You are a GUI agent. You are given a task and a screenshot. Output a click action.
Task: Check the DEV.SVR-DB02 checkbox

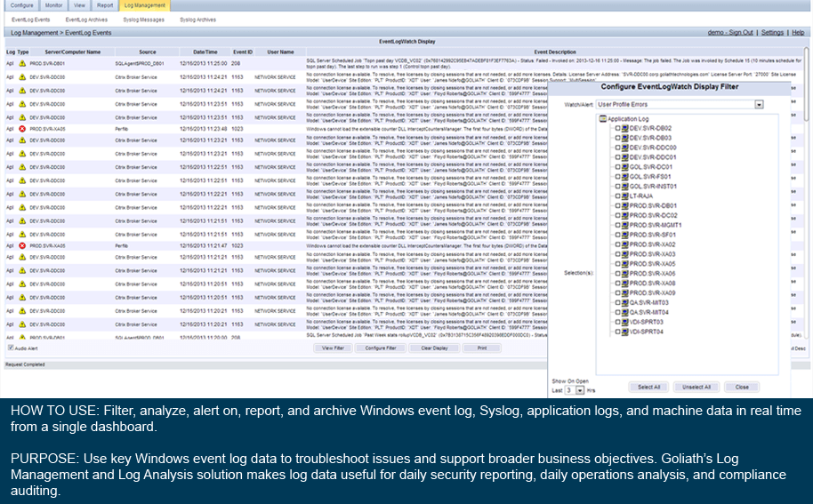(617, 129)
